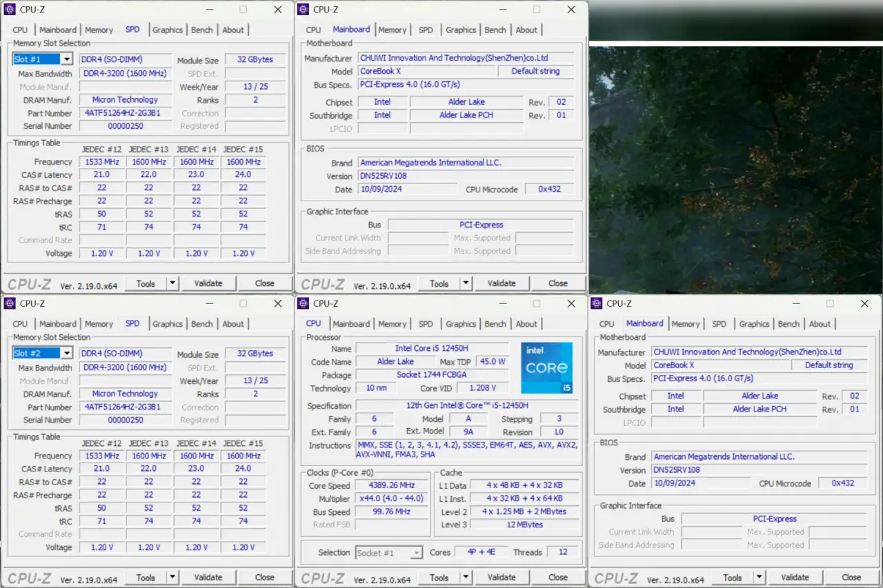Click Close button in processor CPU window
883x588 pixels.
coord(558,578)
